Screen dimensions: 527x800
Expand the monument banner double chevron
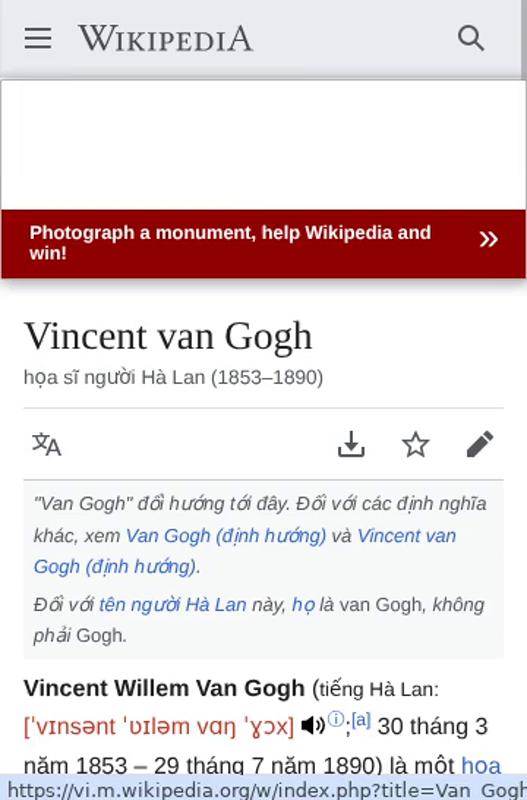488,239
